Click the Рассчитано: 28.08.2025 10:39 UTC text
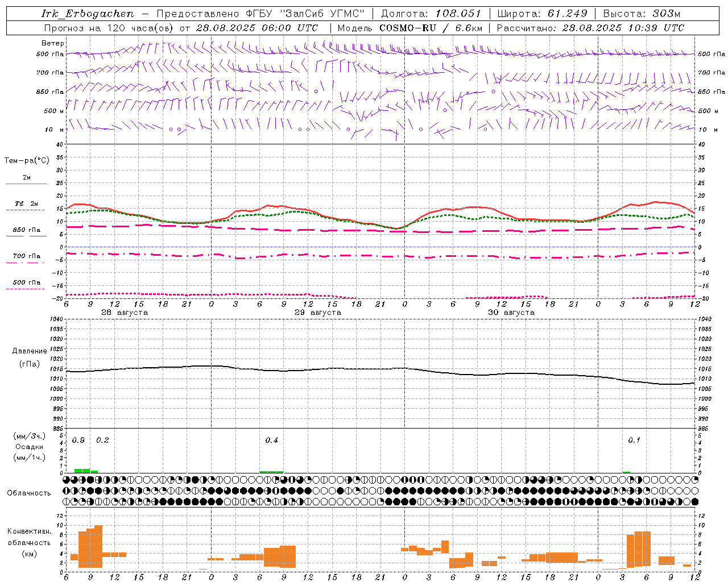The height and width of the screenshot is (582, 728). pyautogui.click(x=590, y=28)
